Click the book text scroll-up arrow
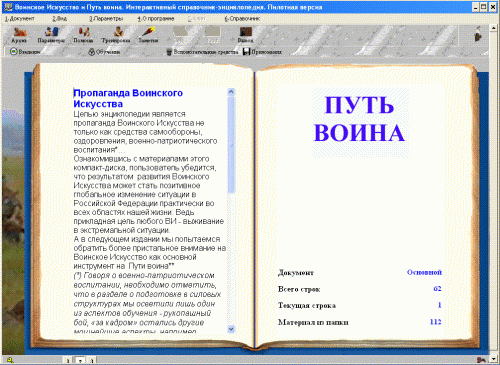This screenshot has height=365, width=500. pos(231,92)
